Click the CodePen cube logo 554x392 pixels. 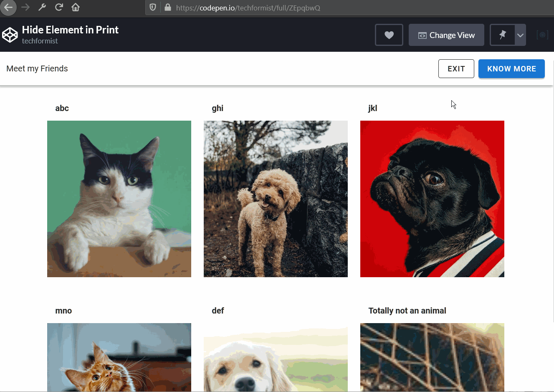(x=10, y=34)
